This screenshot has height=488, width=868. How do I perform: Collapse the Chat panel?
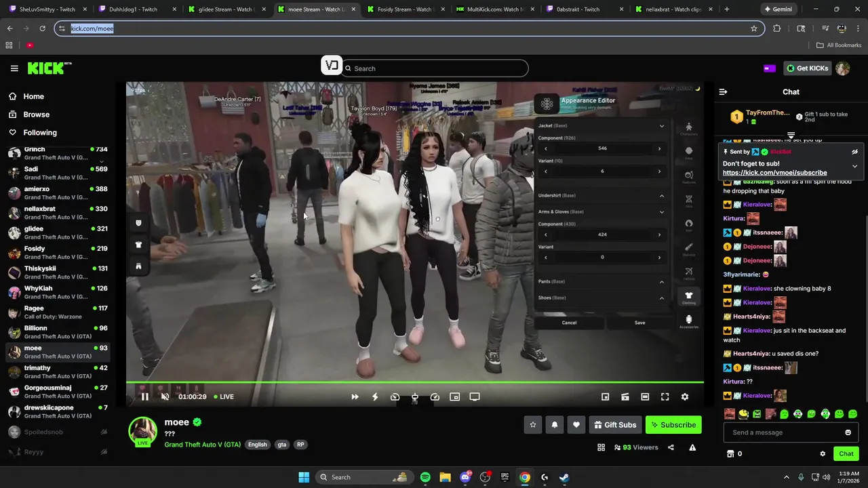coord(723,92)
